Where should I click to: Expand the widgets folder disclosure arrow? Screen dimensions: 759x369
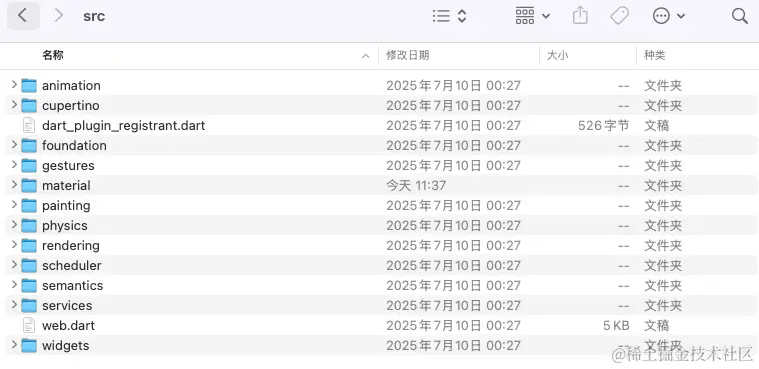14,345
